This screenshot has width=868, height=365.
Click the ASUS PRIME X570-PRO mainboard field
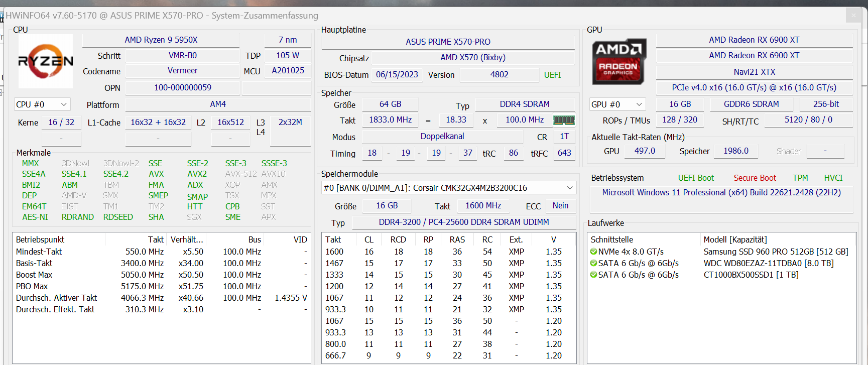[448, 42]
